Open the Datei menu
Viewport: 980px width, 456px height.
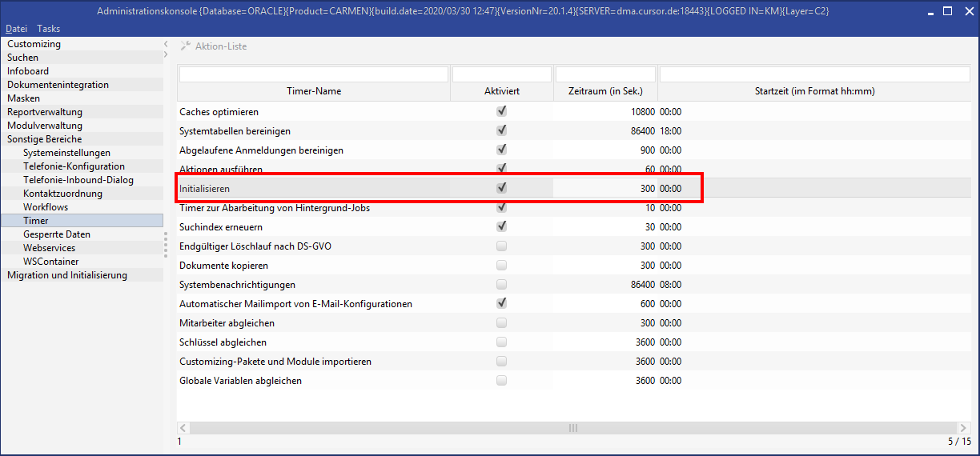point(16,29)
